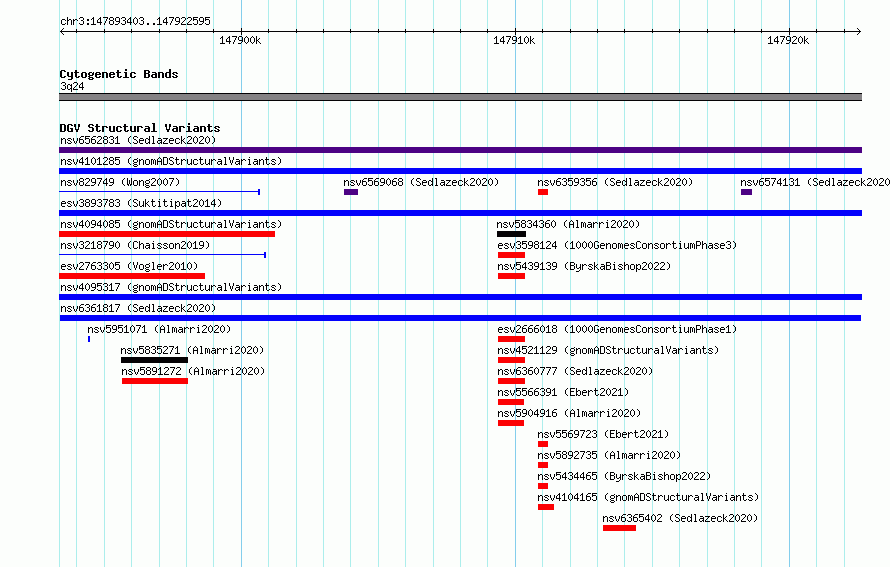Open nsv4094085 (gnomADStructuralVariants) label
Screen dimensions: 890x567
(x=171, y=224)
